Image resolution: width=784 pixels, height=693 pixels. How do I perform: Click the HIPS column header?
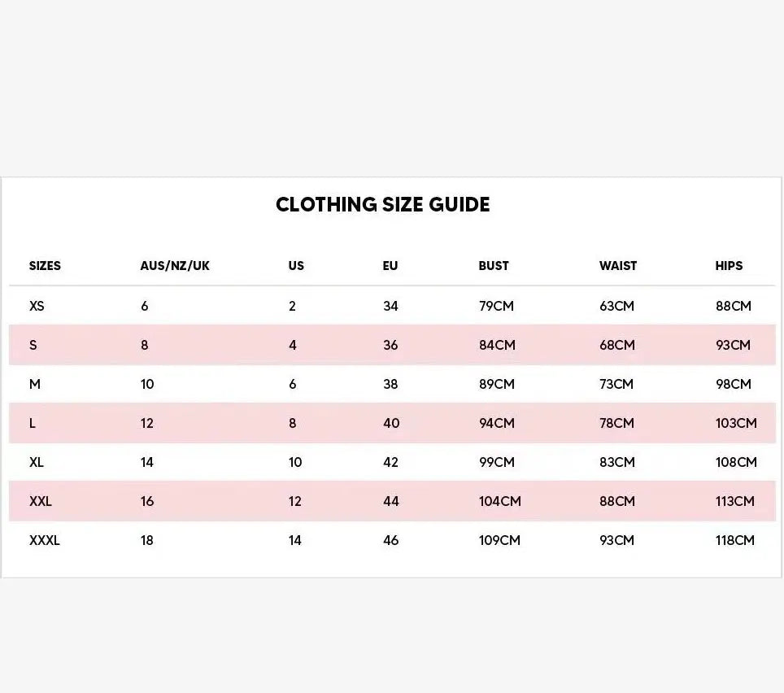pos(729,266)
